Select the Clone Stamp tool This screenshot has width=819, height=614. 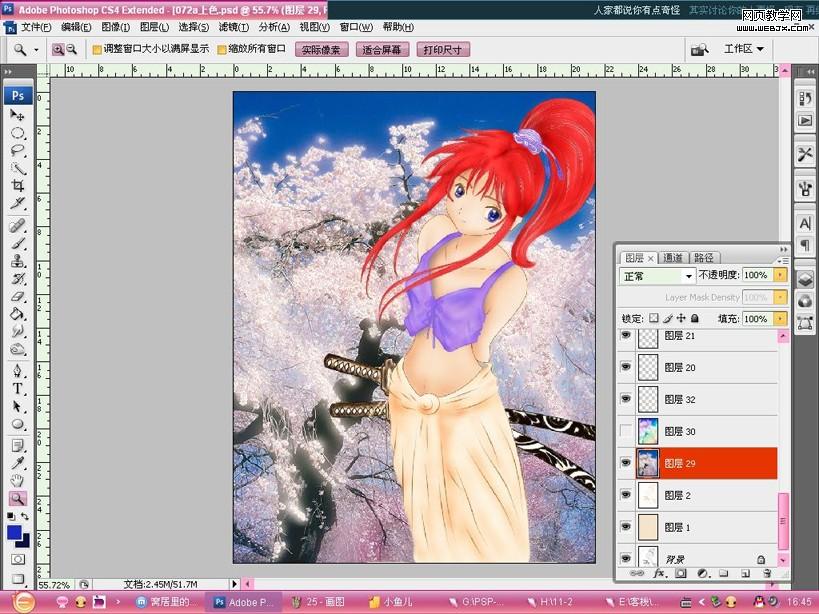coord(17,261)
